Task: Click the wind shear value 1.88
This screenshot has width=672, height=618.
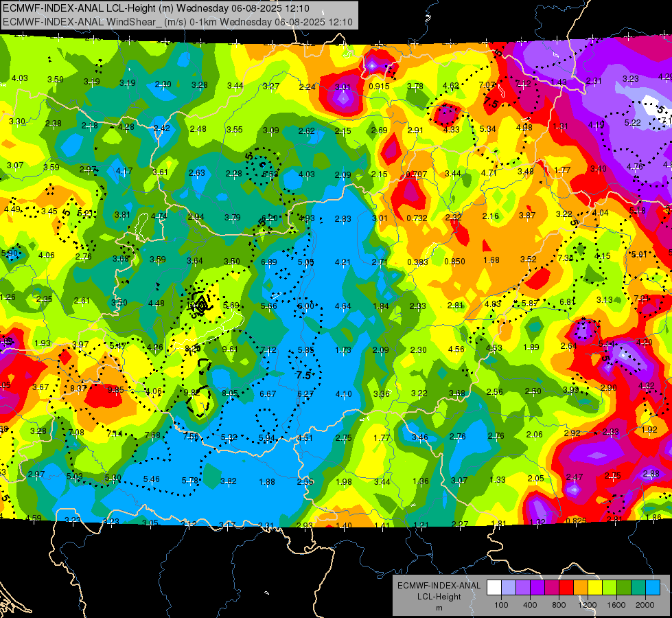Action: [x=267, y=481]
